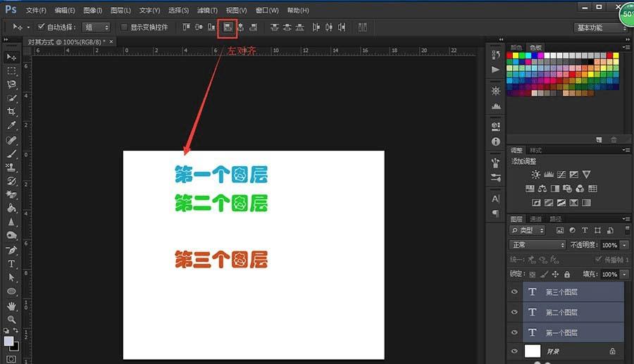The height and width of the screenshot is (364, 634).
Task: Switch to the 通道 tab
Action: pyautogui.click(x=535, y=219)
